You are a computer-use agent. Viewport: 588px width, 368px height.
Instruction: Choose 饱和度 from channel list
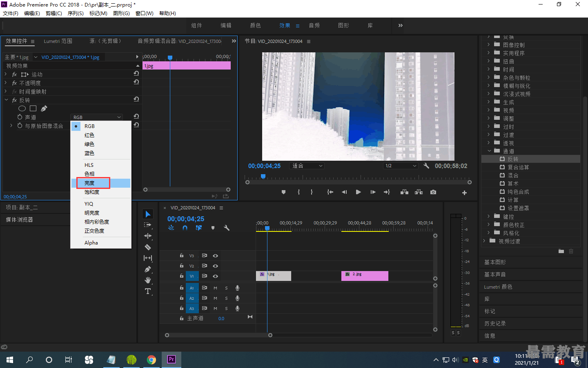(100, 192)
